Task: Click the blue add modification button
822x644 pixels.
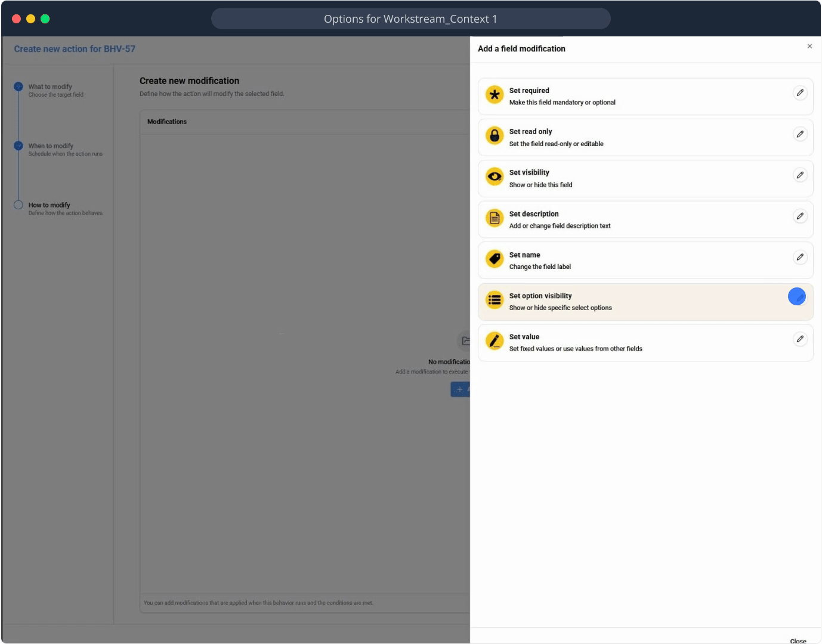Action: [461, 389]
